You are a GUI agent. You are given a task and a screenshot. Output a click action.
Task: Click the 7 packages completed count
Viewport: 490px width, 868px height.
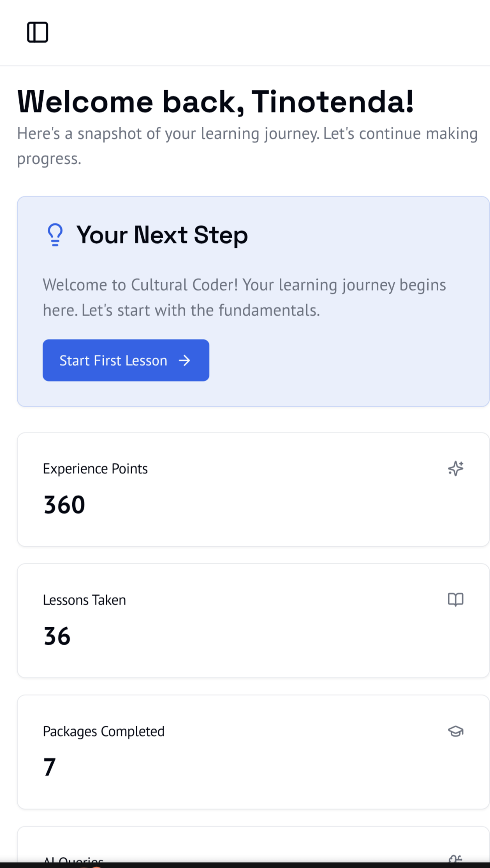(50, 767)
